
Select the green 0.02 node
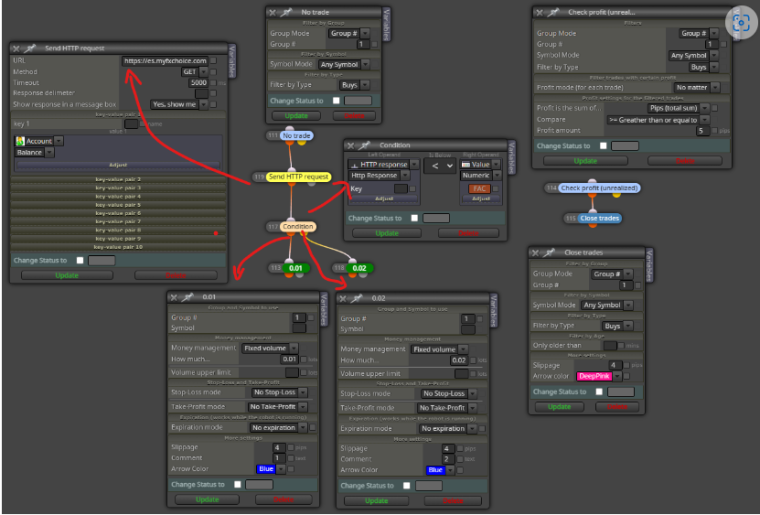tap(359, 268)
